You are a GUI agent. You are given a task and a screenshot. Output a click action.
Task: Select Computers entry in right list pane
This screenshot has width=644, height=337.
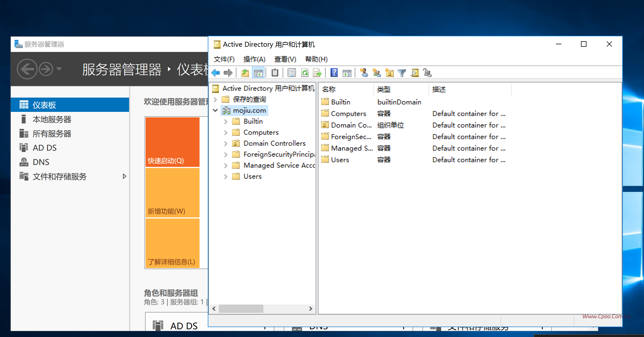pos(344,114)
